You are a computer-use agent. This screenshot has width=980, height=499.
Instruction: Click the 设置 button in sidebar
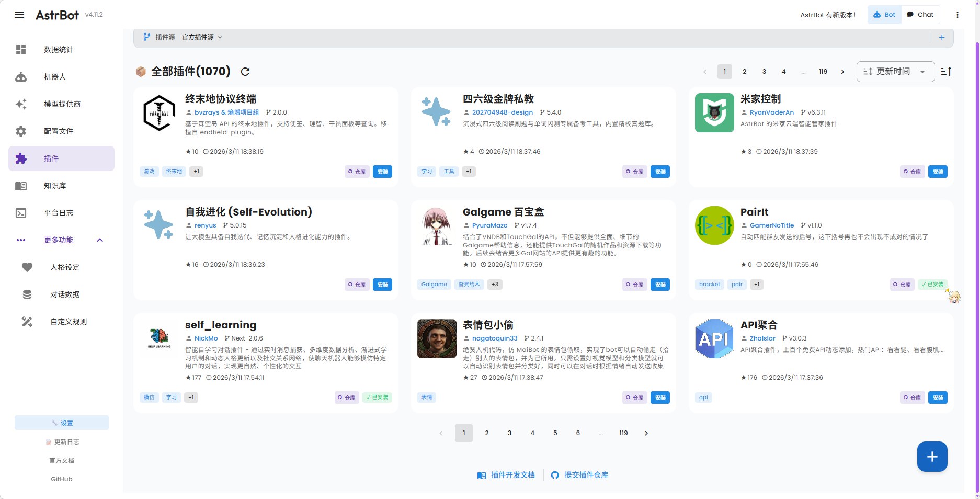point(62,423)
